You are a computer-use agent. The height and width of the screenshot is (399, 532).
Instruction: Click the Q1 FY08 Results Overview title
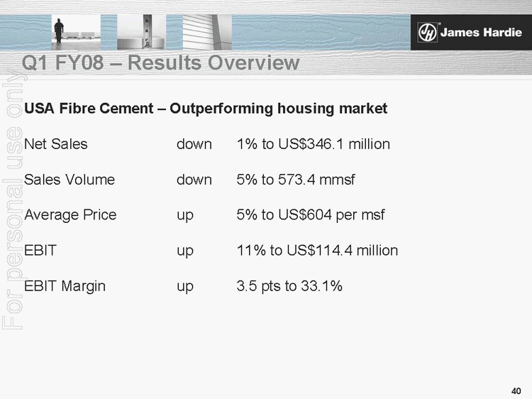(x=161, y=63)
